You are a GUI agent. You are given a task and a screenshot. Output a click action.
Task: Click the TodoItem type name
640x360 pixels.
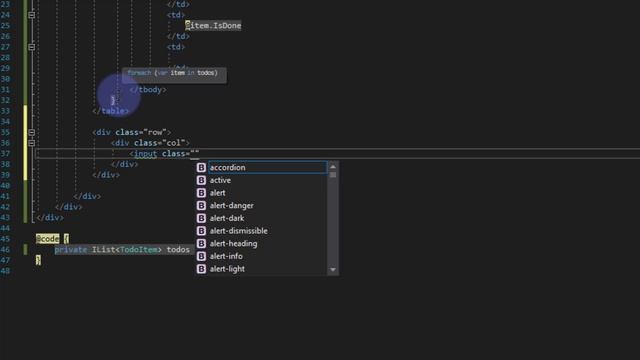[138, 249]
